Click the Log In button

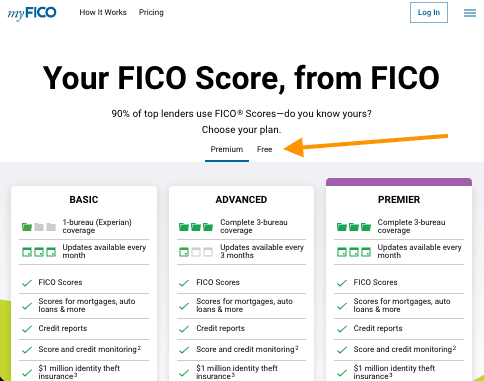coord(429,12)
